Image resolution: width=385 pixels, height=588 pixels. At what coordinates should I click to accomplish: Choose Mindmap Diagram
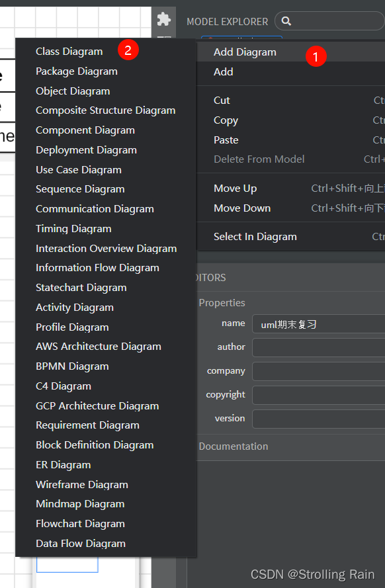coord(79,503)
